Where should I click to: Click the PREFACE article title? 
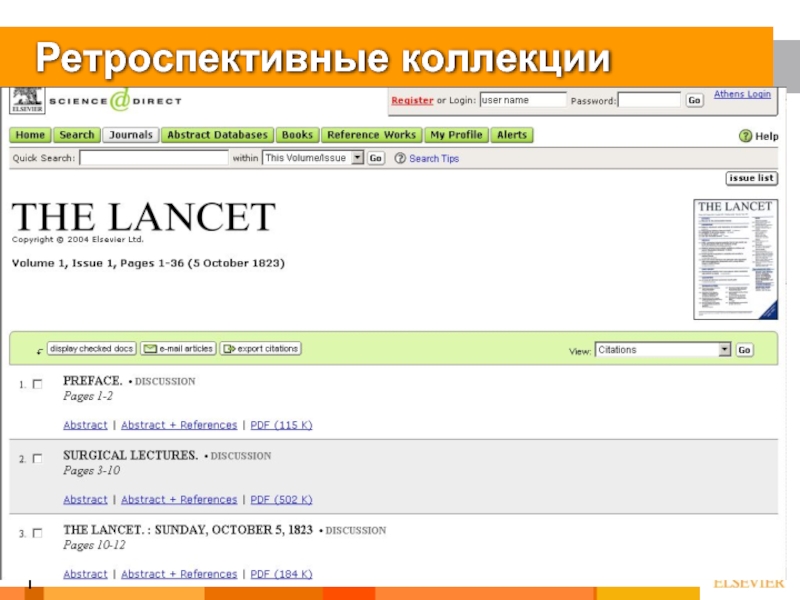pos(93,381)
